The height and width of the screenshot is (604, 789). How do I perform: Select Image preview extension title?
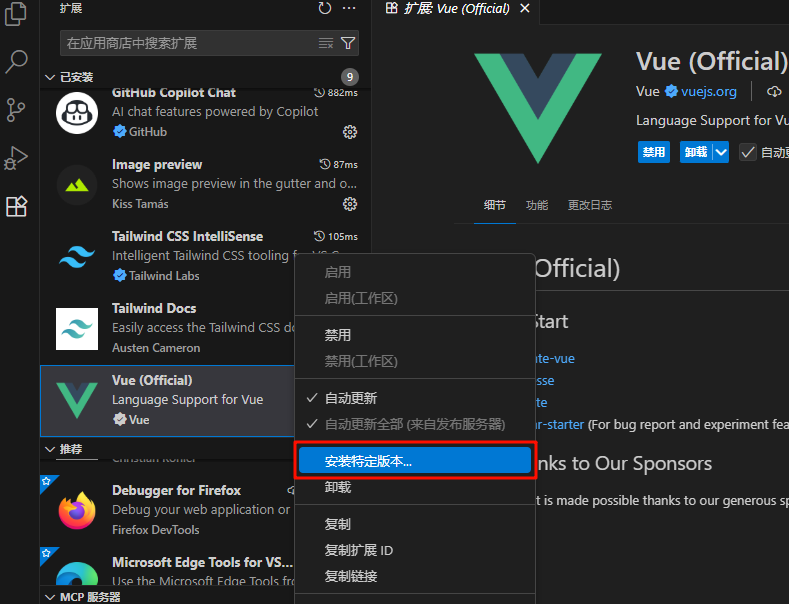coord(157,165)
